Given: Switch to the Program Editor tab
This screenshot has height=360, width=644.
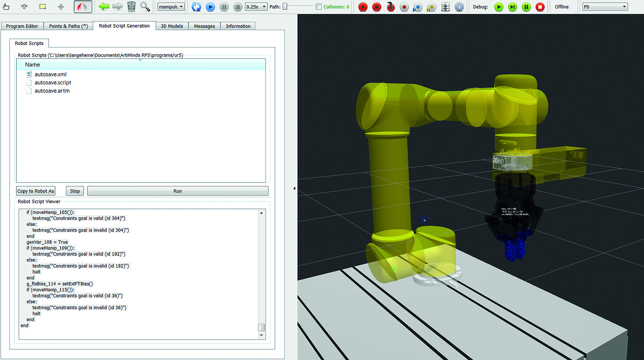Looking at the screenshot, I should tap(22, 26).
